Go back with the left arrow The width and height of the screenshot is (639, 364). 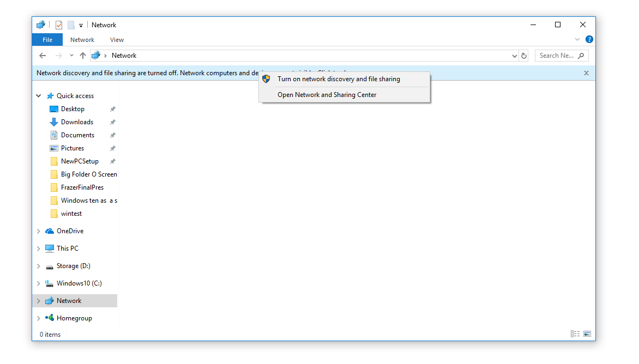tap(43, 56)
